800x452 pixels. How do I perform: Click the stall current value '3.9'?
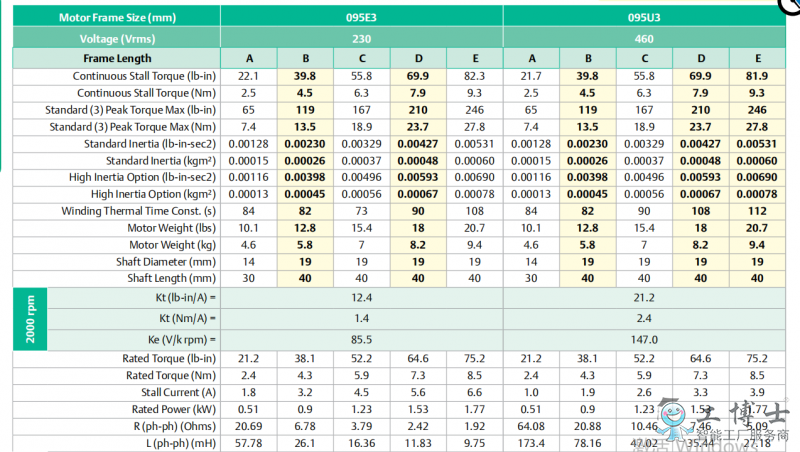click(757, 392)
